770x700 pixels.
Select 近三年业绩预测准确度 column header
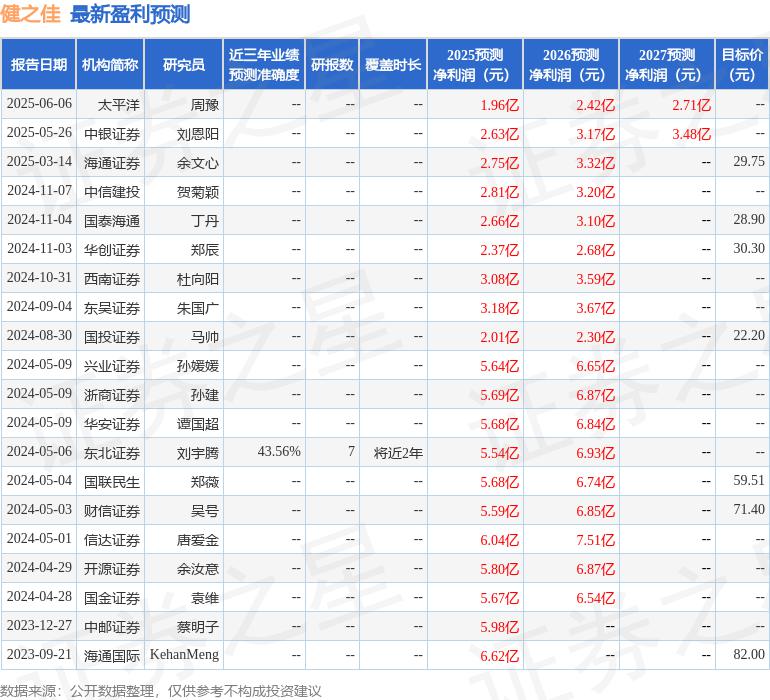(264, 64)
